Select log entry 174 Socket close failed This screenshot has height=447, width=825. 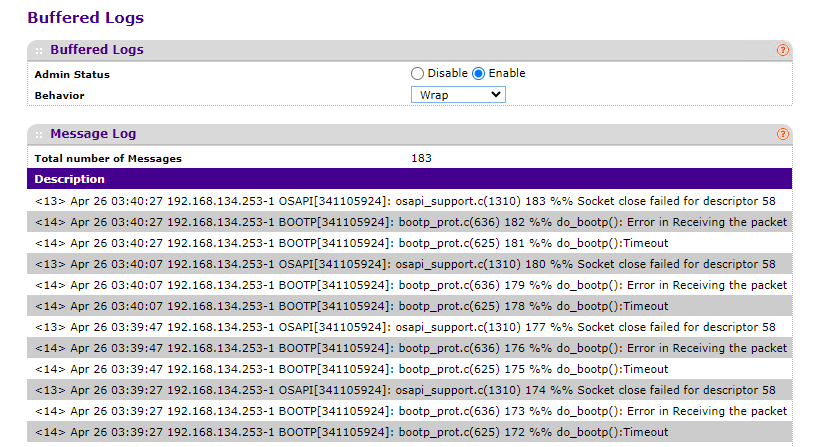tap(405, 390)
